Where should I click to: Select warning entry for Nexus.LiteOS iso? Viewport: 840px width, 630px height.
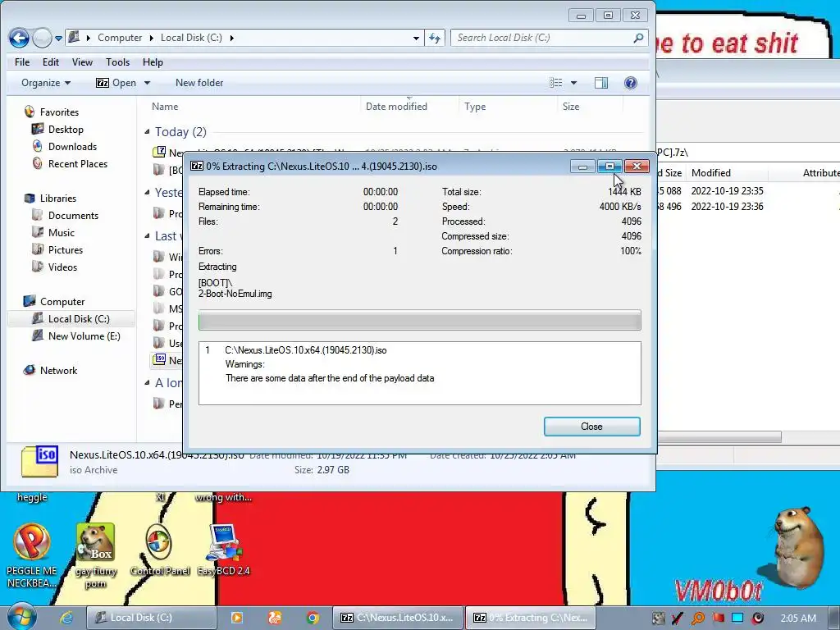[305, 350]
